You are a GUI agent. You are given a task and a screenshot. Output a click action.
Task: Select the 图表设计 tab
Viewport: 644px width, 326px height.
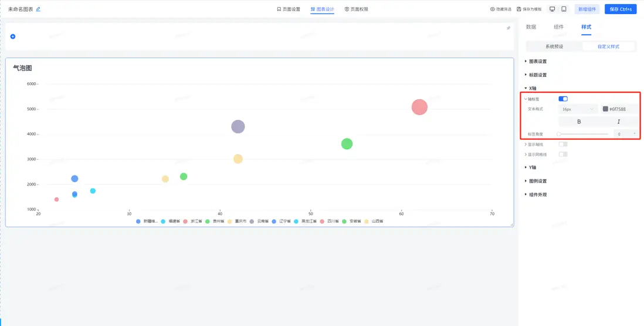(x=323, y=9)
